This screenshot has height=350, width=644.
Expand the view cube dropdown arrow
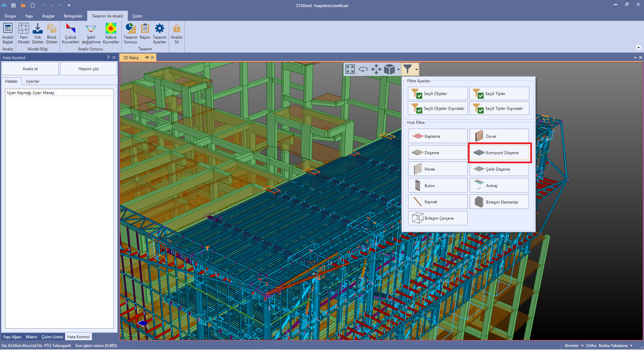point(398,70)
